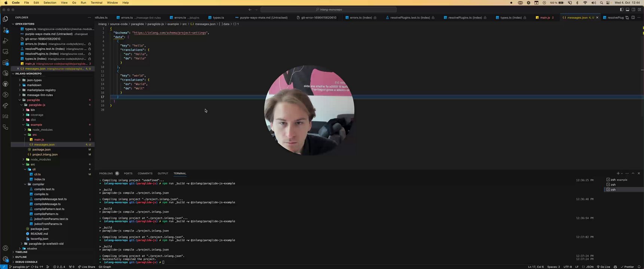The width and height of the screenshot is (644, 269).
Task: Open changes icon in editor toolbar
Action: tap(627, 18)
